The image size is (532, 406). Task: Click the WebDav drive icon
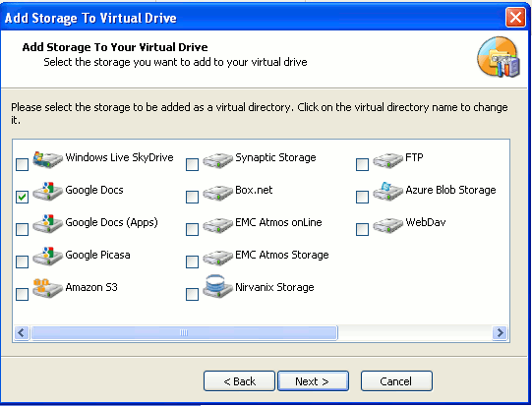pyautogui.click(x=387, y=225)
